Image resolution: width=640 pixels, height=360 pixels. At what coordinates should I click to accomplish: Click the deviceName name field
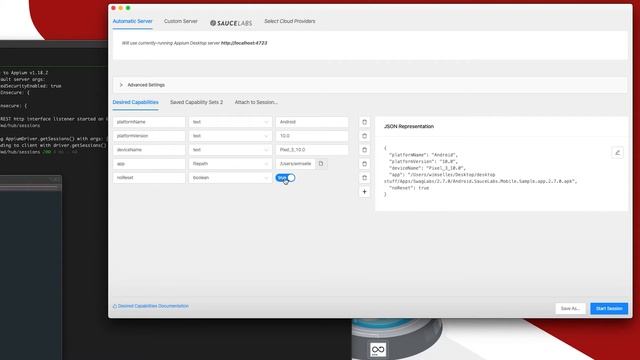point(149,150)
